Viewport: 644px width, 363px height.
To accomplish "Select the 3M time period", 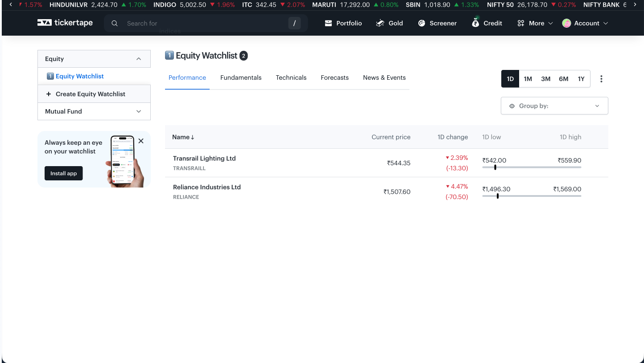I will 545,79.
